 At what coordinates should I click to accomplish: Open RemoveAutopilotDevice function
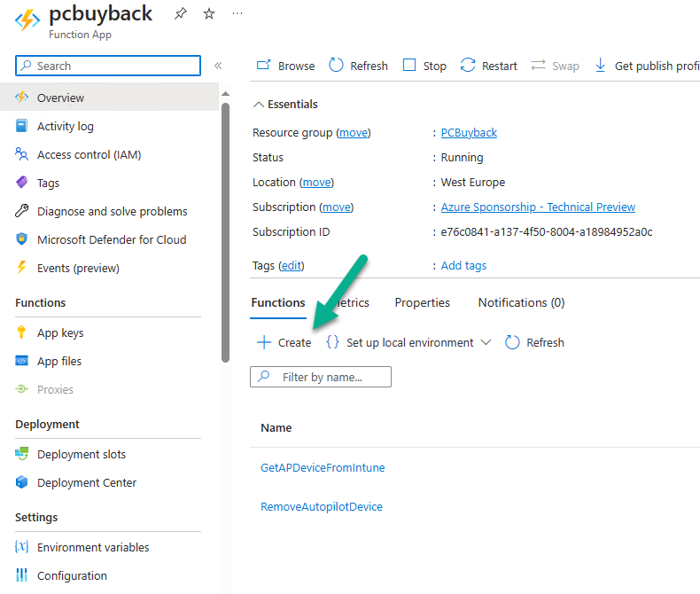coord(322,507)
